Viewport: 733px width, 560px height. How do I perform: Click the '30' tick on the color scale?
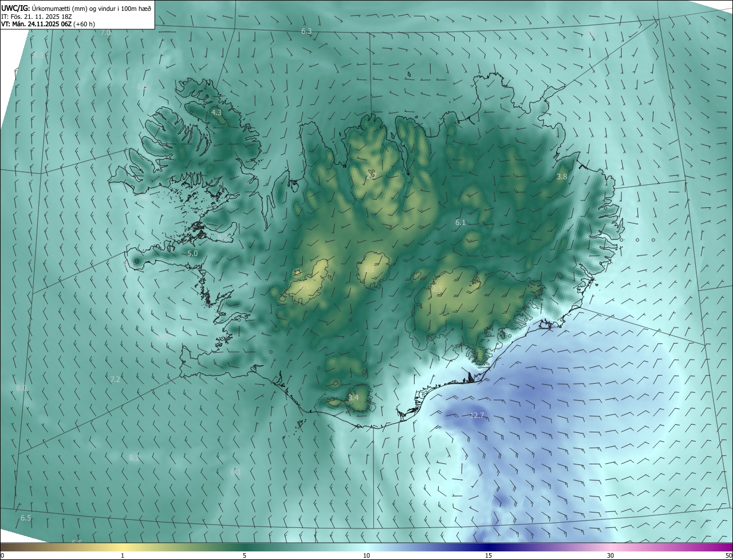pyautogui.click(x=610, y=555)
